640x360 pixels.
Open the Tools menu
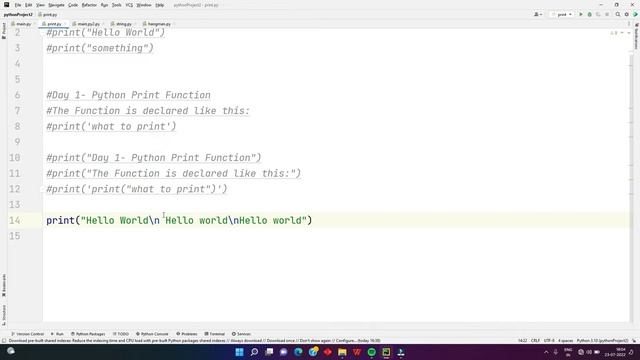click(117, 5)
